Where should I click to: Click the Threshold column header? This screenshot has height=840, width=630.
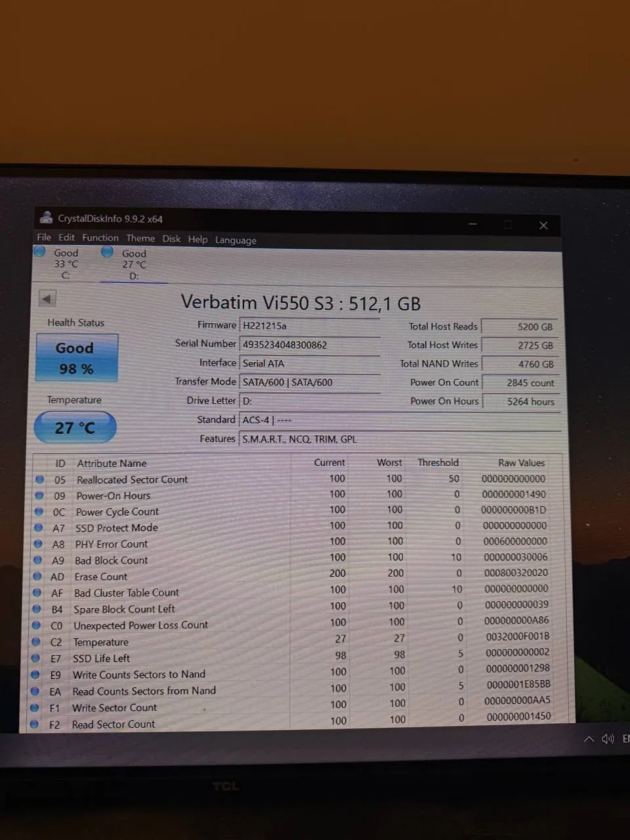point(438,463)
